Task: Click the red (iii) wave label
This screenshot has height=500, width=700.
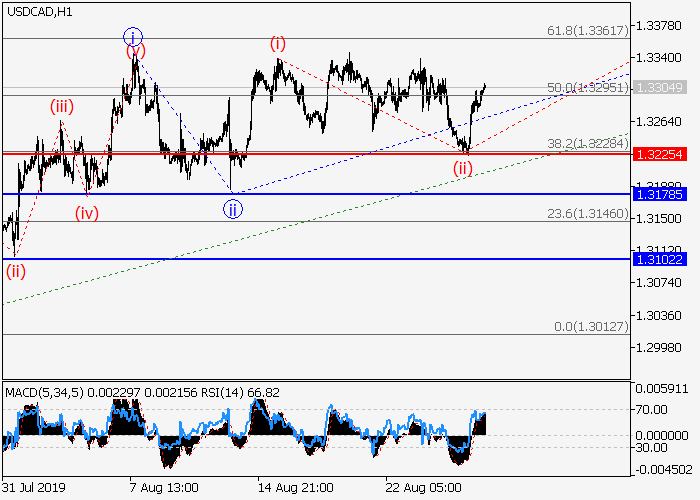Action: pyautogui.click(x=61, y=107)
